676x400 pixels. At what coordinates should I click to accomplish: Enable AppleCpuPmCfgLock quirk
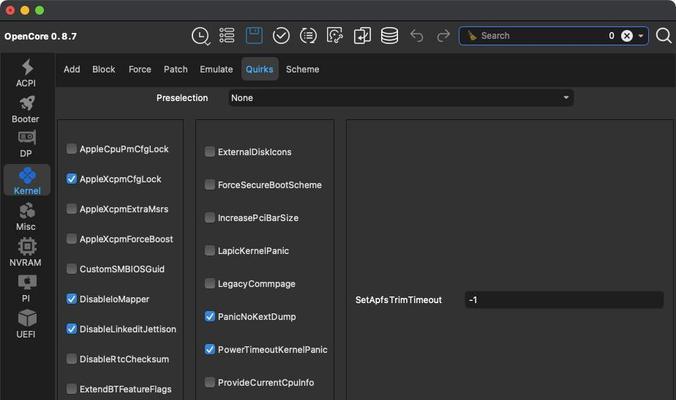coord(72,149)
